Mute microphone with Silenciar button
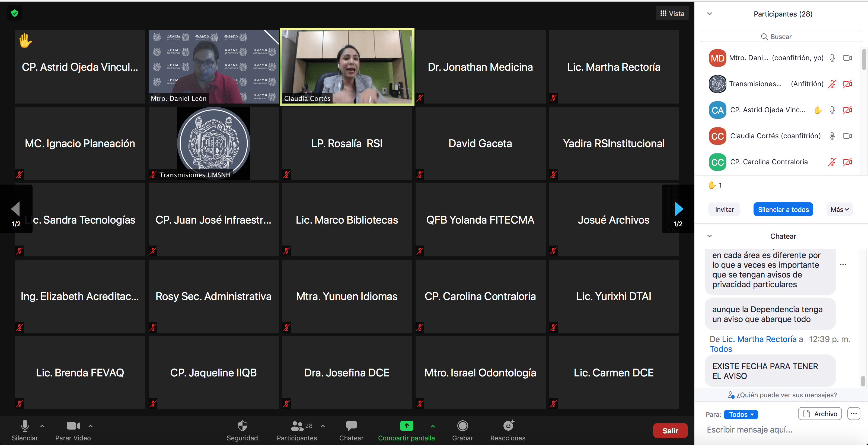This screenshot has width=868, height=445. [25, 430]
